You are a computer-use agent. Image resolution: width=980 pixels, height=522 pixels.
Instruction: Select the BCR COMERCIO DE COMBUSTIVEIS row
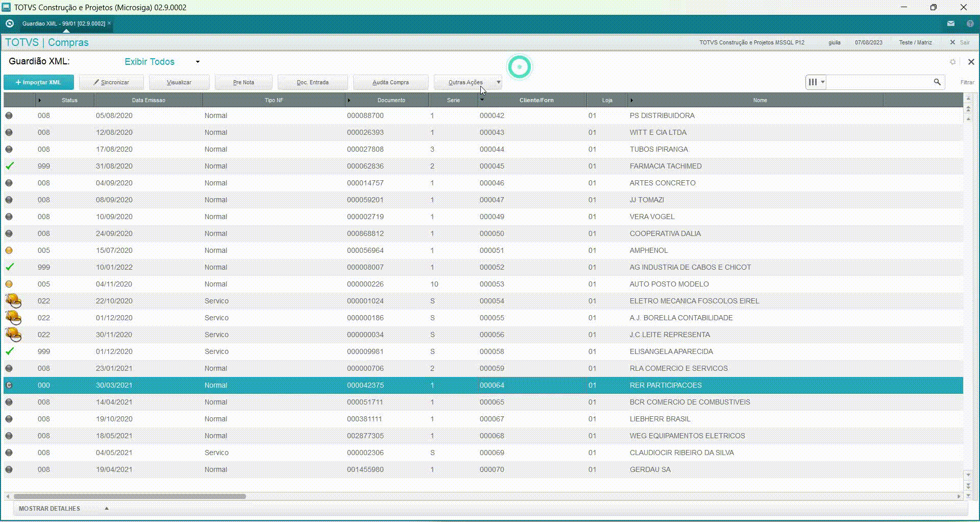[483, 402]
